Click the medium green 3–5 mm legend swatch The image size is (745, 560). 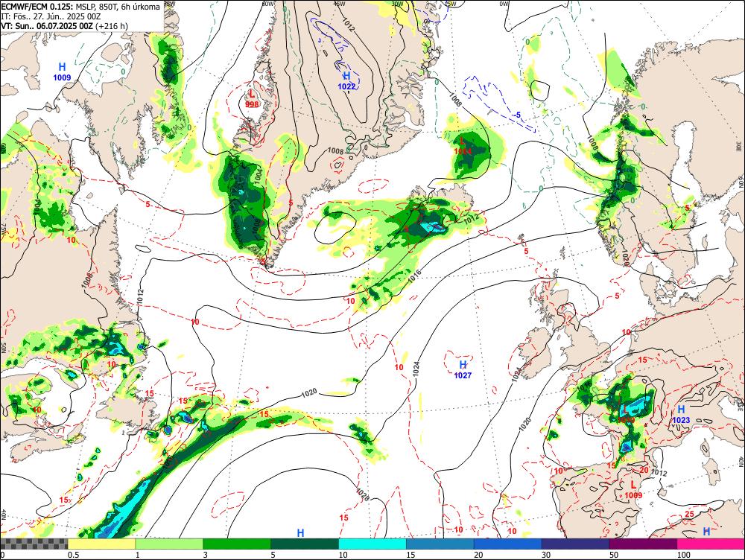point(237,544)
